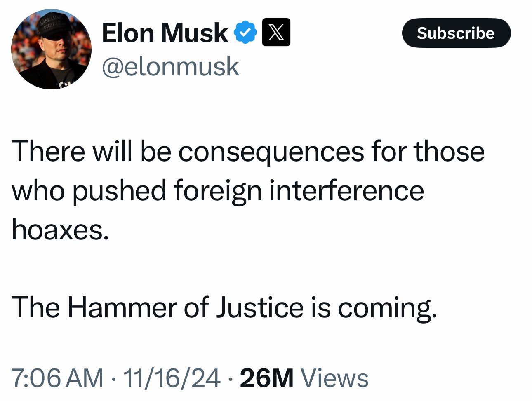Click the word "coming." ending the post

(387, 308)
